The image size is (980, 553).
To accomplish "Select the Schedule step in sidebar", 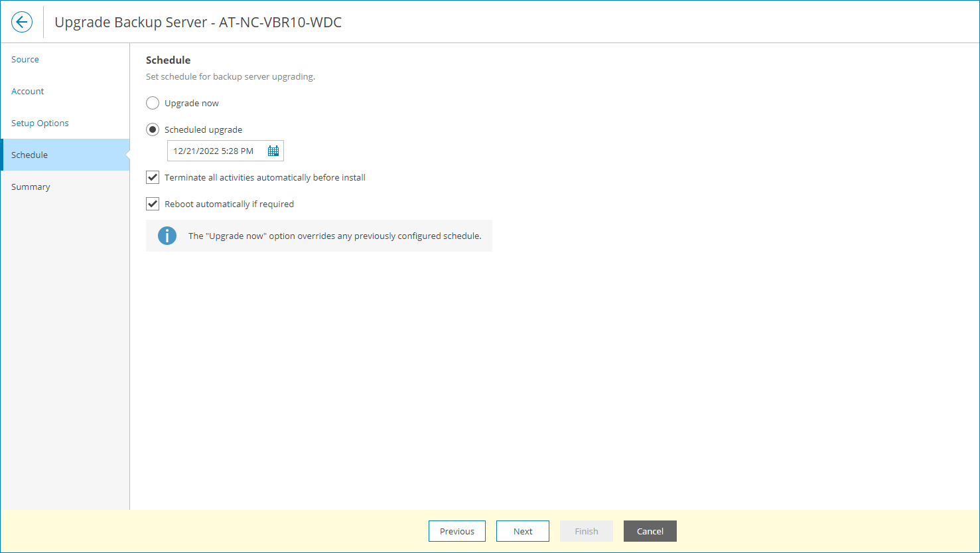I will pos(29,155).
